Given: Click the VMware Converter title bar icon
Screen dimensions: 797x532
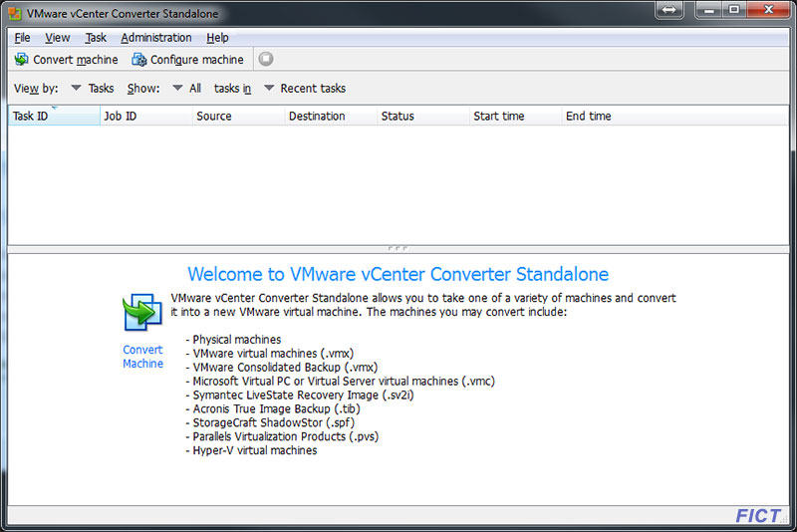Looking at the screenshot, I should click(x=15, y=14).
